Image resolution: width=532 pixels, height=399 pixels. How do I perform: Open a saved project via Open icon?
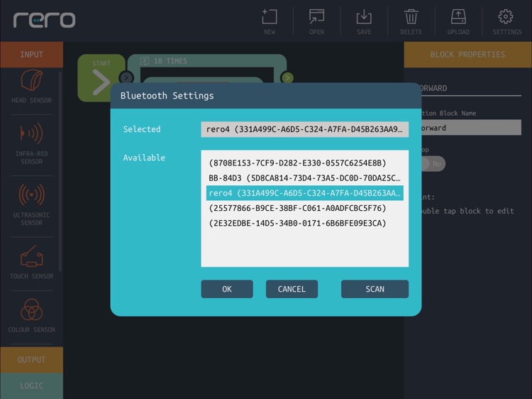coord(316,16)
